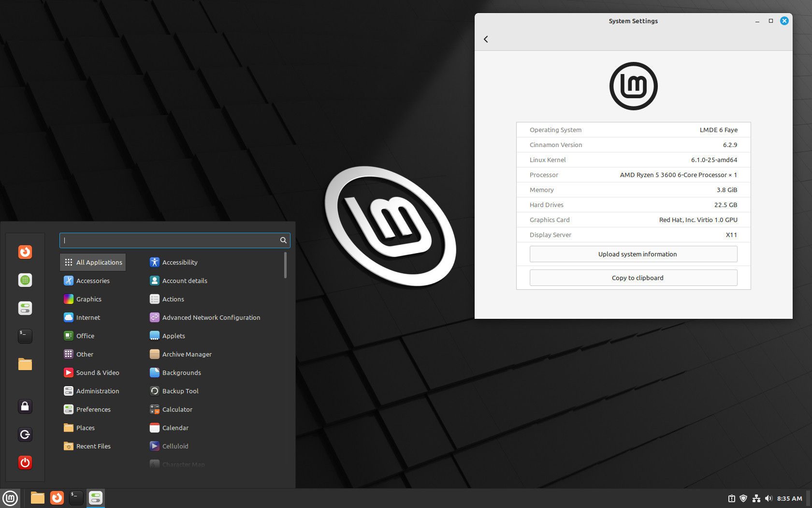Open the network connection tray icon
812x508 pixels.
pyautogui.click(x=756, y=498)
